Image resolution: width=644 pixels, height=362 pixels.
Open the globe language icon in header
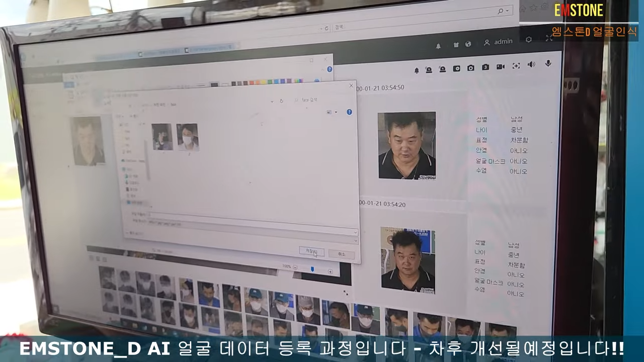(x=468, y=44)
